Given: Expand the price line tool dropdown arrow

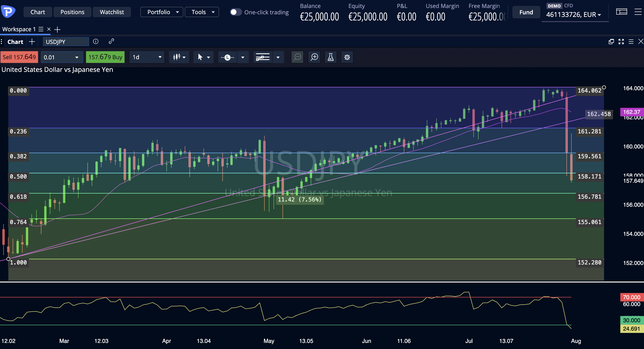Looking at the screenshot, I should 243,58.
